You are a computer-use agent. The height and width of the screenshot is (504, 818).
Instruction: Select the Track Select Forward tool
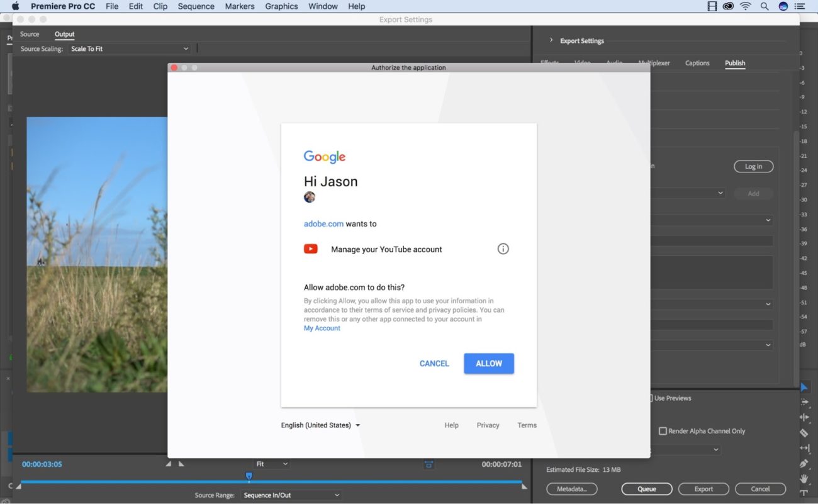[804, 402]
